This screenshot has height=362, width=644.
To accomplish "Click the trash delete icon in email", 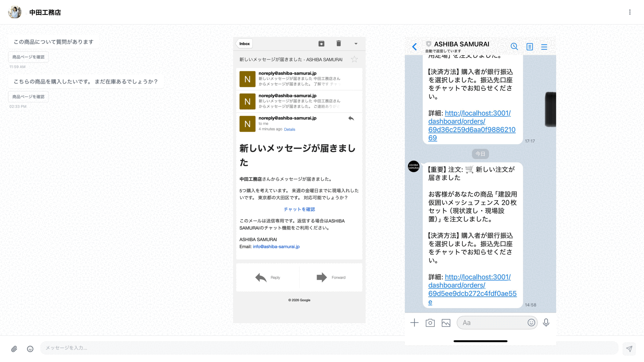I will 338,43.
